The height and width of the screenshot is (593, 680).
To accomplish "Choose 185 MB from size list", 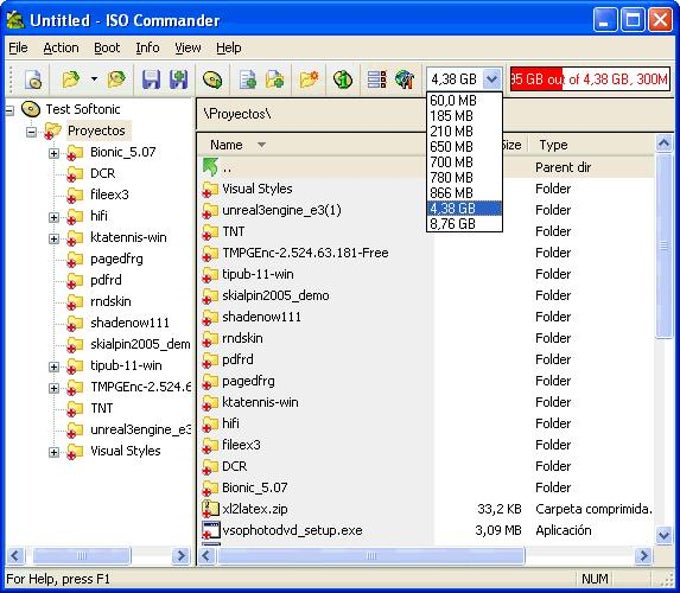I will tap(464, 116).
